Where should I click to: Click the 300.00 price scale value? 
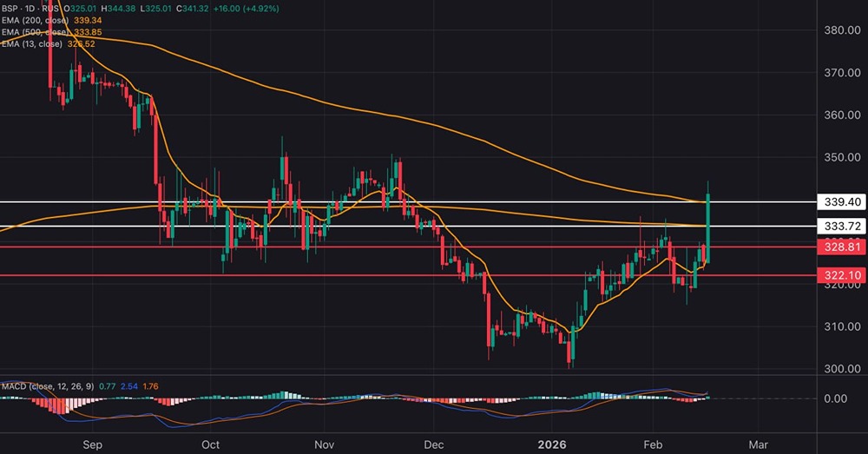tap(842, 369)
